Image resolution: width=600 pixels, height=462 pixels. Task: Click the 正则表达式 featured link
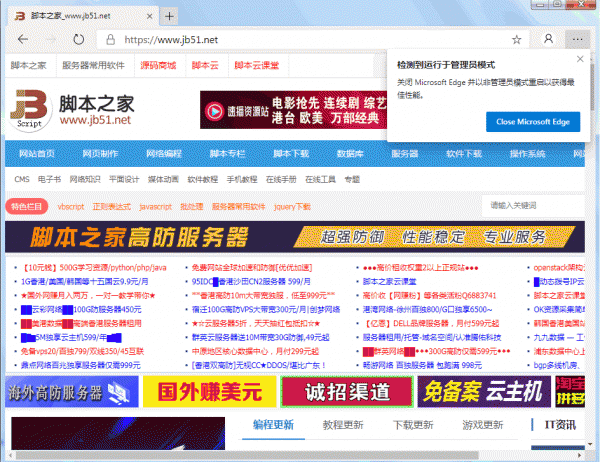point(112,207)
